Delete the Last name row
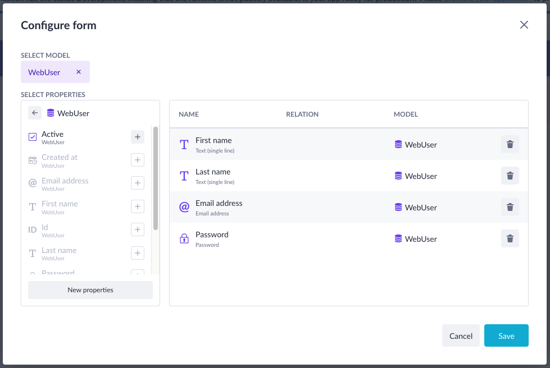Viewport: 550px width, 368px height. point(510,176)
